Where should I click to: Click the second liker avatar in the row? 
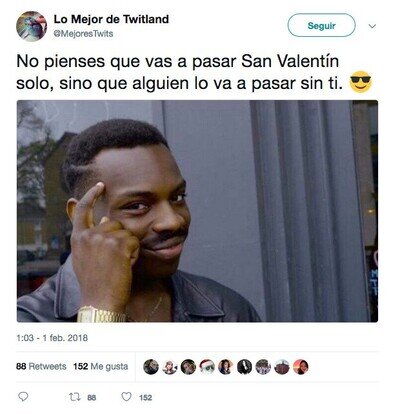click(x=169, y=367)
